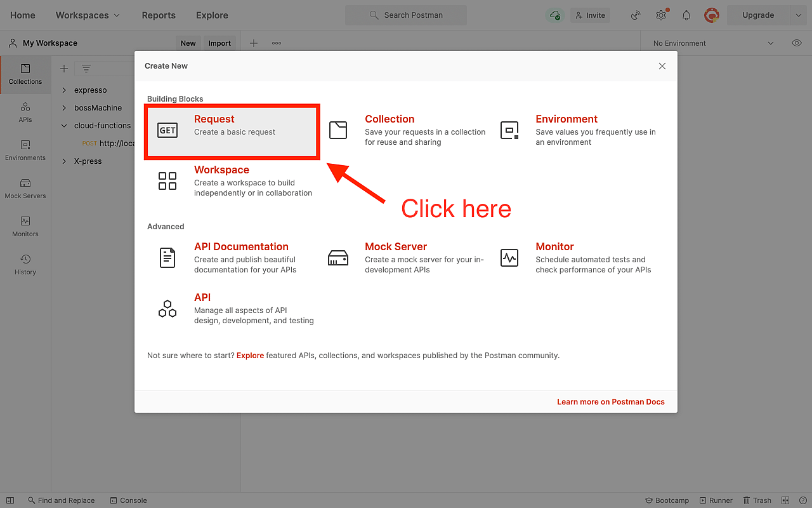The image size is (812, 508).
Task: Toggle environment quick look eye icon
Action: [x=797, y=43]
